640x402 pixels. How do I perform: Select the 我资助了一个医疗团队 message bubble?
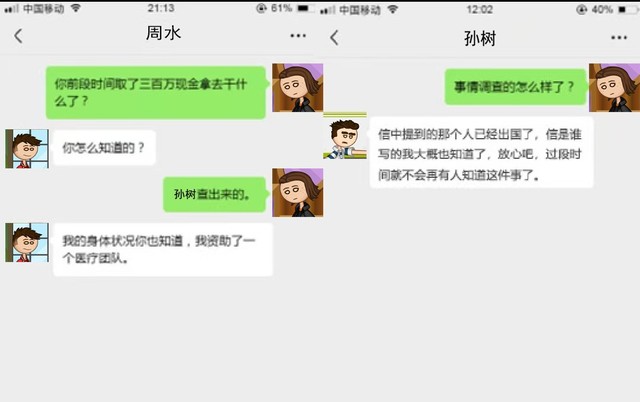coord(162,249)
